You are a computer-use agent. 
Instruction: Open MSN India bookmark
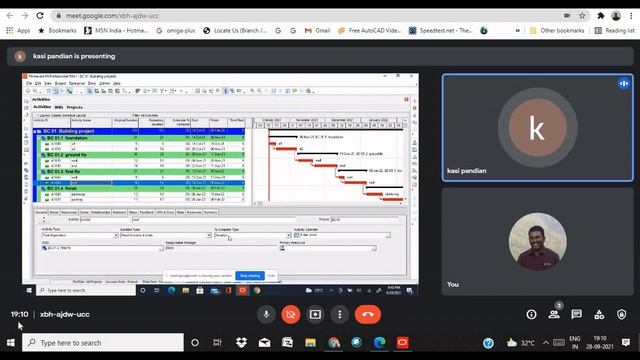[116, 31]
